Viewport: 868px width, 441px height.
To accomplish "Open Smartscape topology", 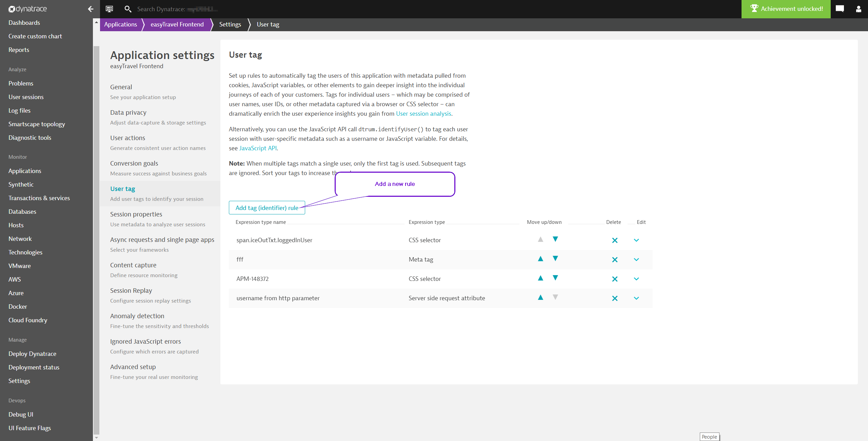I will (x=37, y=124).
